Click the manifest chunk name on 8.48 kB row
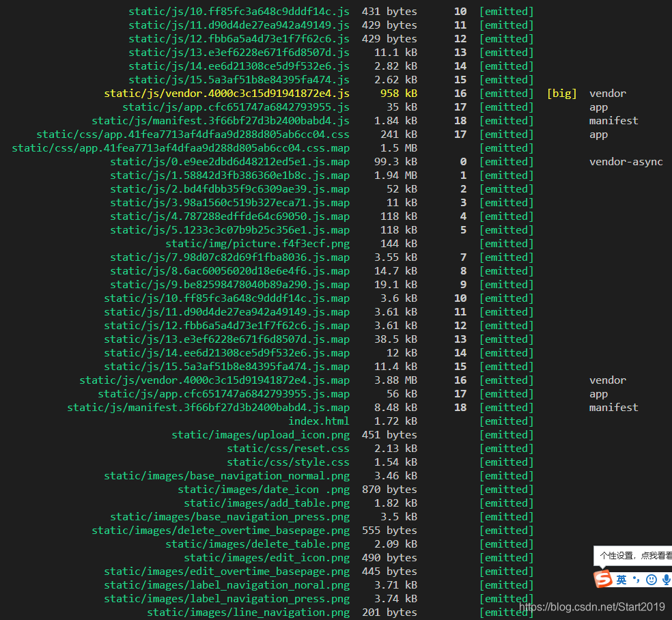Viewport: 672px width, 620px height. pyautogui.click(x=614, y=408)
